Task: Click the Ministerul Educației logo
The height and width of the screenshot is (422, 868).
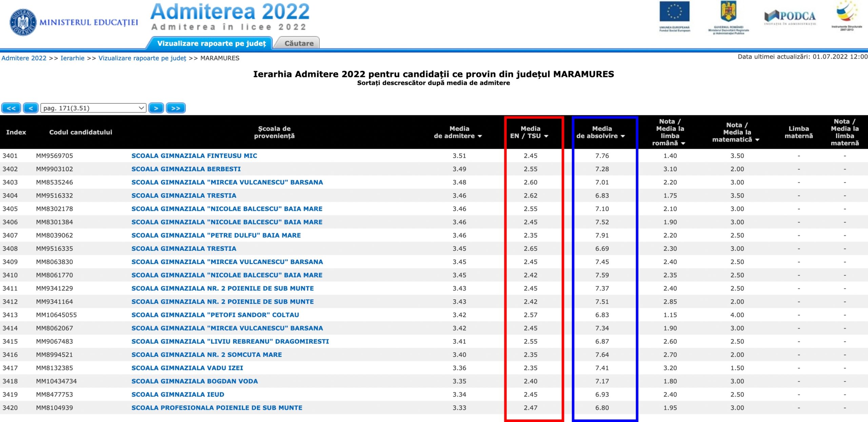Action: (x=74, y=22)
